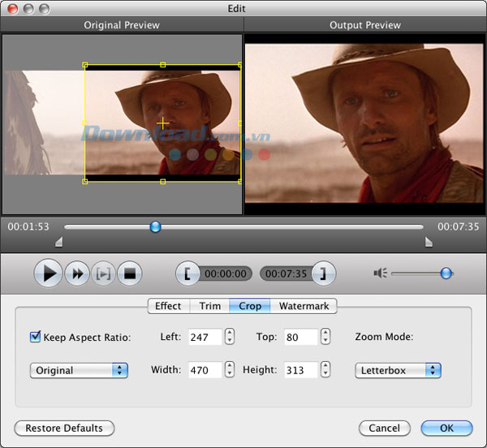Open the Watermark tab
Image resolution: width=487 pixels, height=448 pixels.
[304, 306]
